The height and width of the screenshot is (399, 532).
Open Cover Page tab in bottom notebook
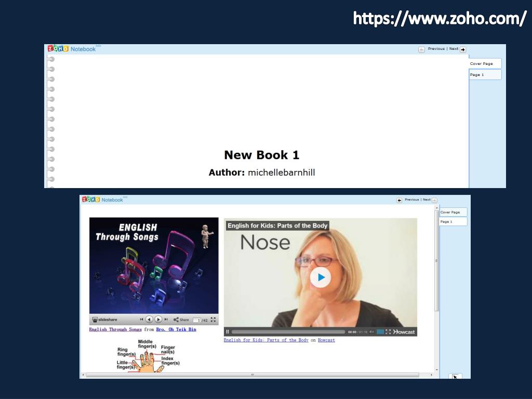pyautogui.click(x=453, y=212)
